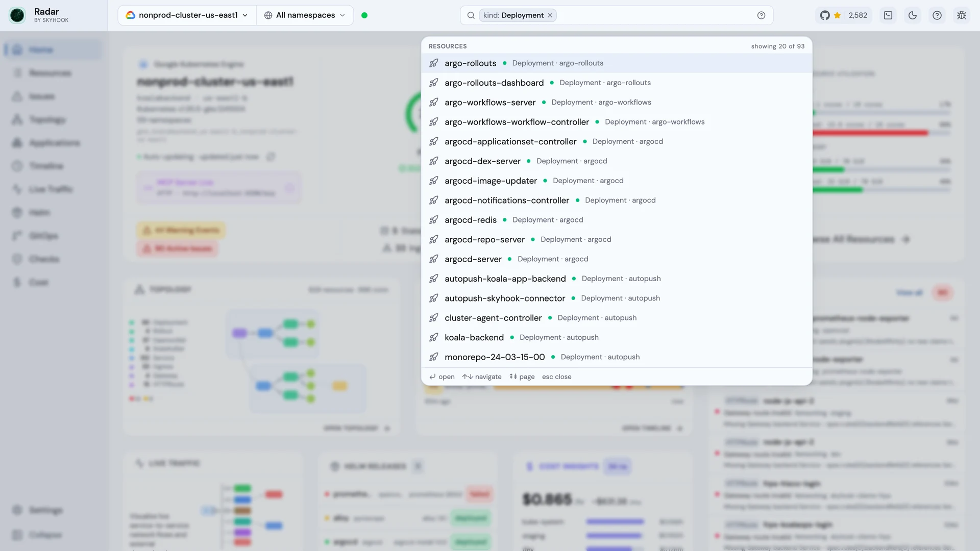Choose argo-workflows-workflow-controller result
980x551 pixels.
tap(617, 122)
